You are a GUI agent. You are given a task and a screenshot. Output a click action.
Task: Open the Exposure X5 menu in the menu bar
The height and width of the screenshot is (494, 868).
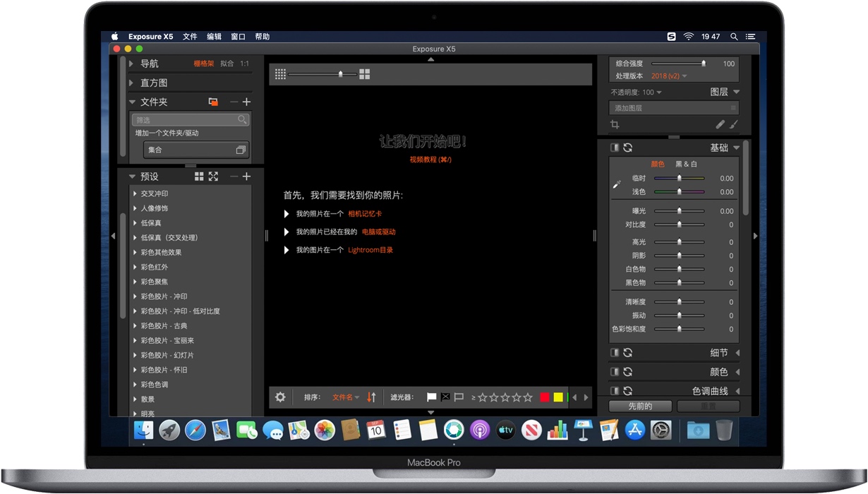[150, 36]
